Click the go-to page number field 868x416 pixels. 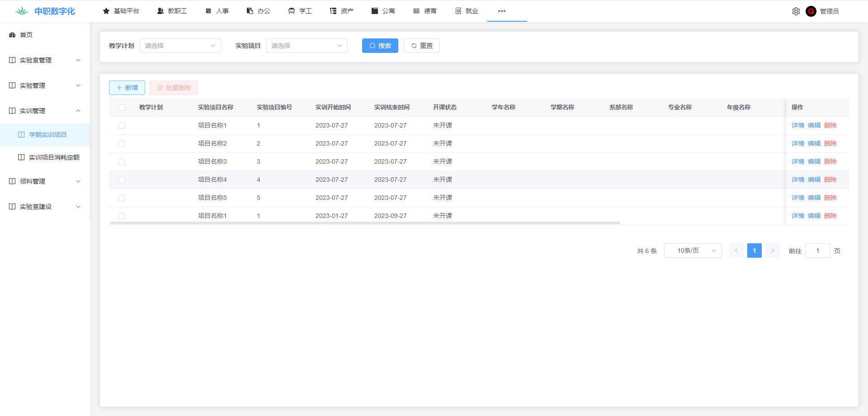pos(817,251)
